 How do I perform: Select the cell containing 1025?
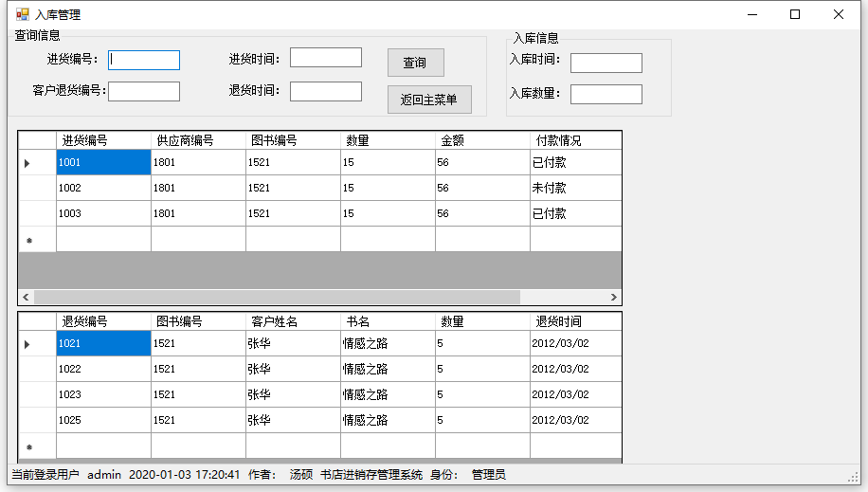click(103, 420)
